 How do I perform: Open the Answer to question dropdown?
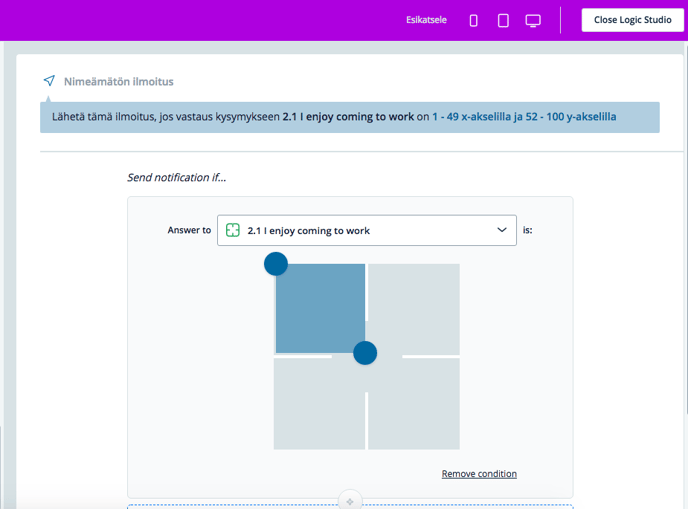click(367, 230)
